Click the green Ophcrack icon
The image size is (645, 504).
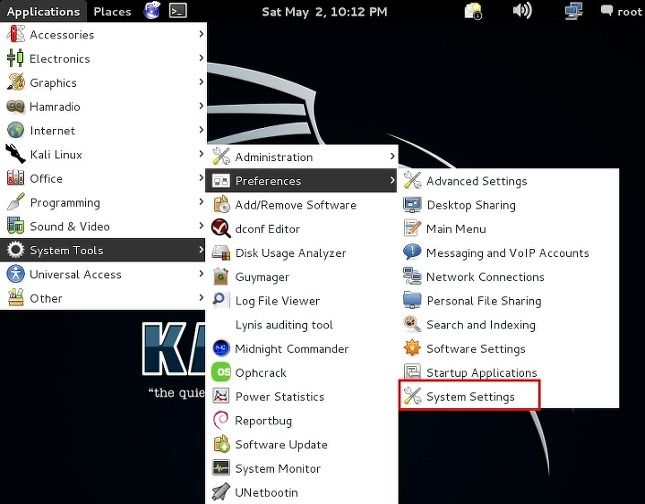click(221, 372)
